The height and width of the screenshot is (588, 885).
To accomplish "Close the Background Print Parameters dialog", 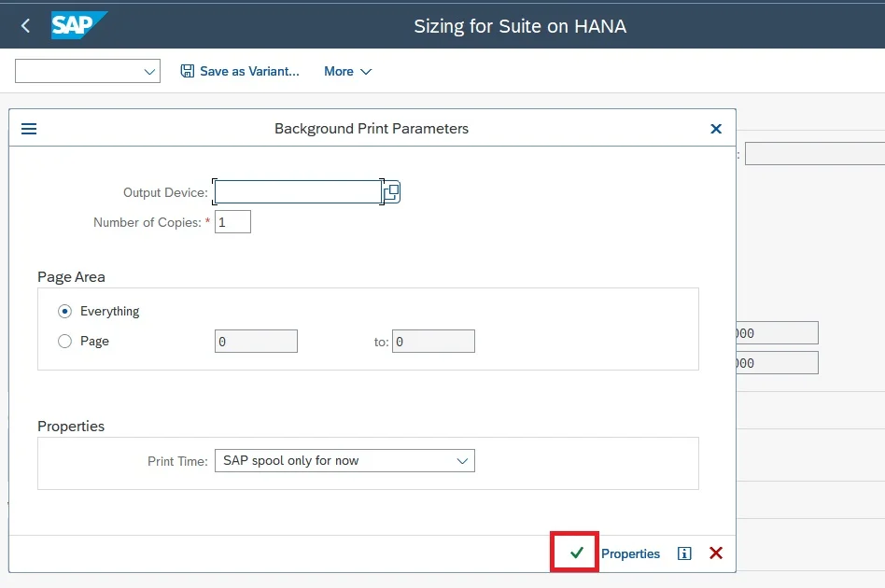I will (x=716, y=129).
